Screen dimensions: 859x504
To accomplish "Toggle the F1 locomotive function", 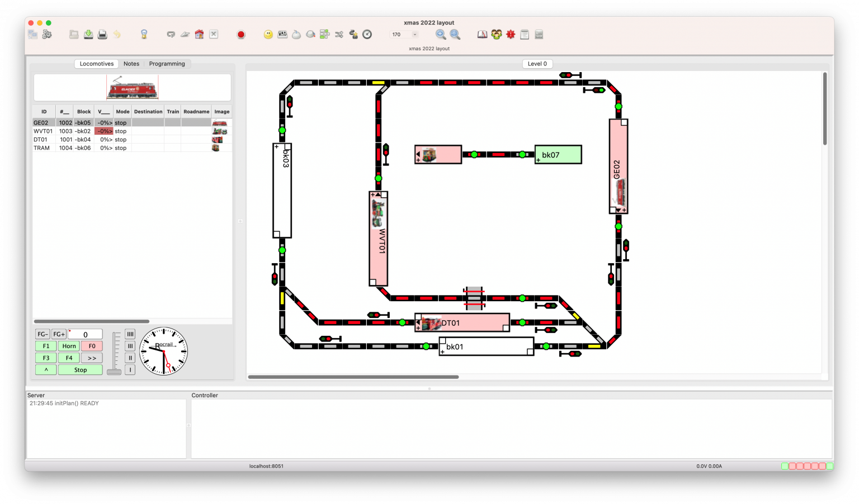I will coord(46,346).
